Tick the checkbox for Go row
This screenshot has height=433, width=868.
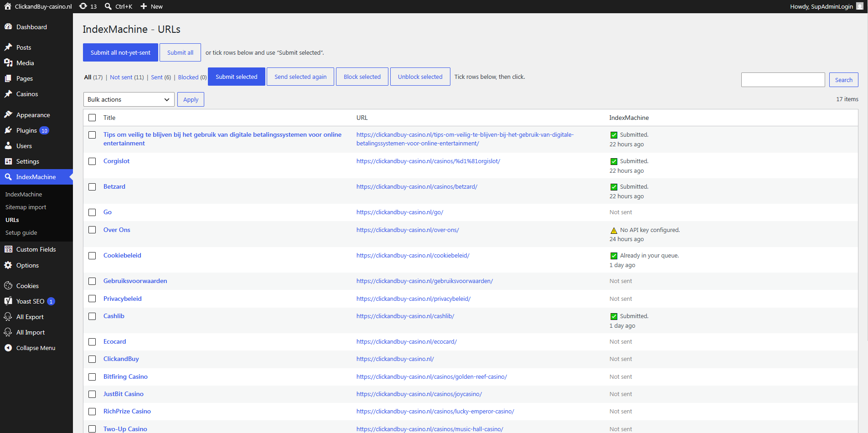click(92, 212)
